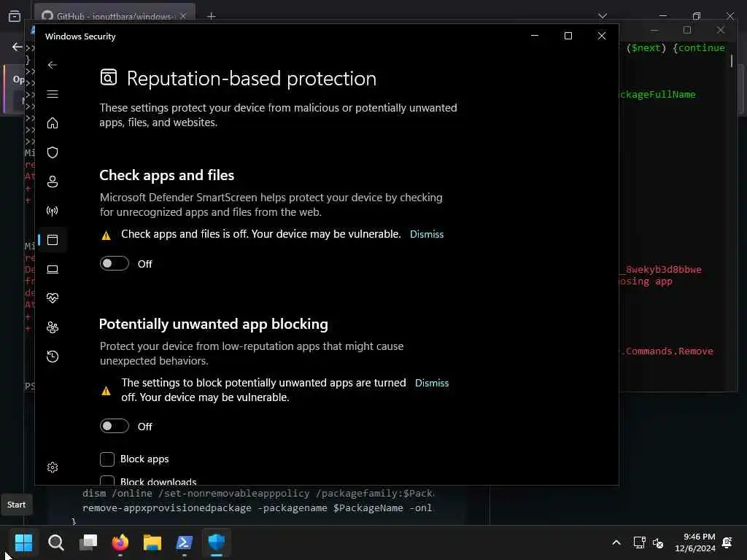747x560 pixels.
Task: Open the Home section in sidebar
Action: point(53,123)
